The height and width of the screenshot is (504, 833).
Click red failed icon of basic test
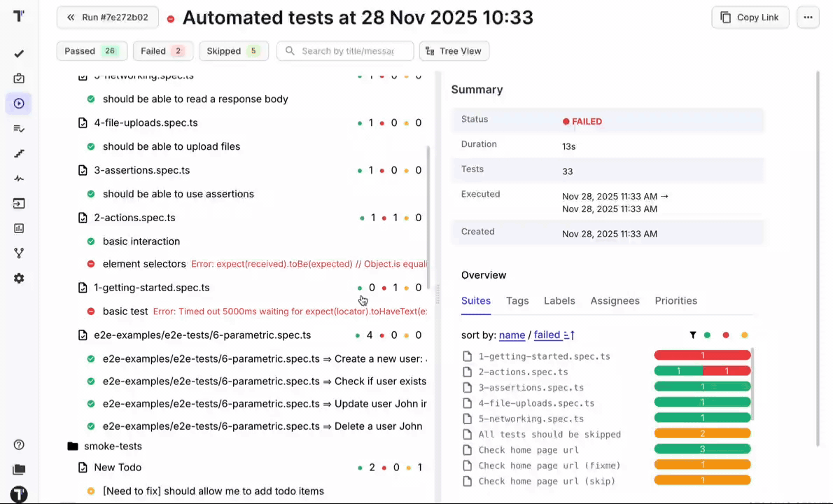[x=91, y=311]
